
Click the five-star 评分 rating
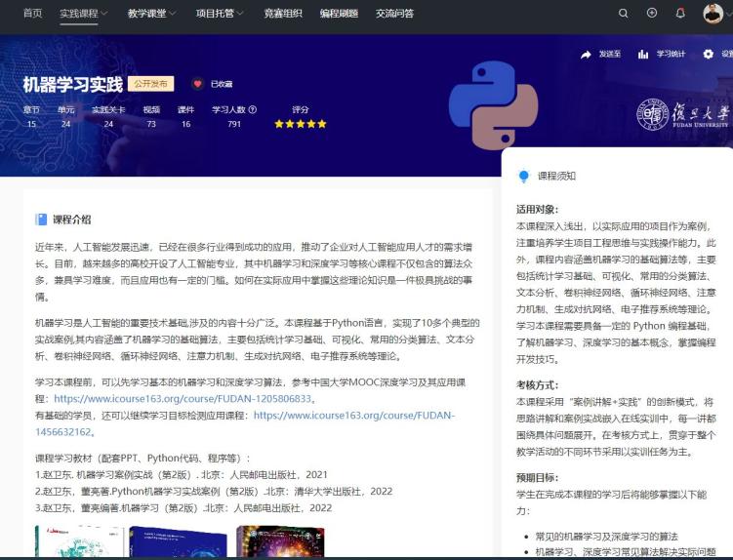[300, 124]
